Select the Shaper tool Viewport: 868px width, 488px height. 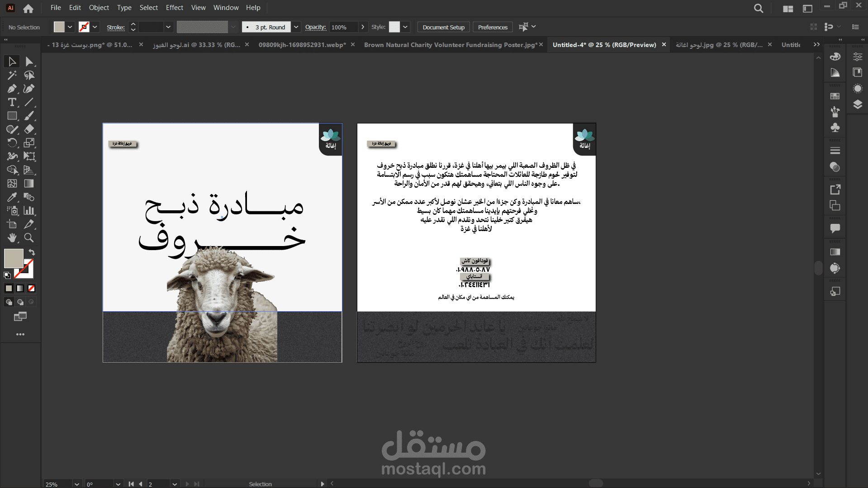[x=12, y=129]
